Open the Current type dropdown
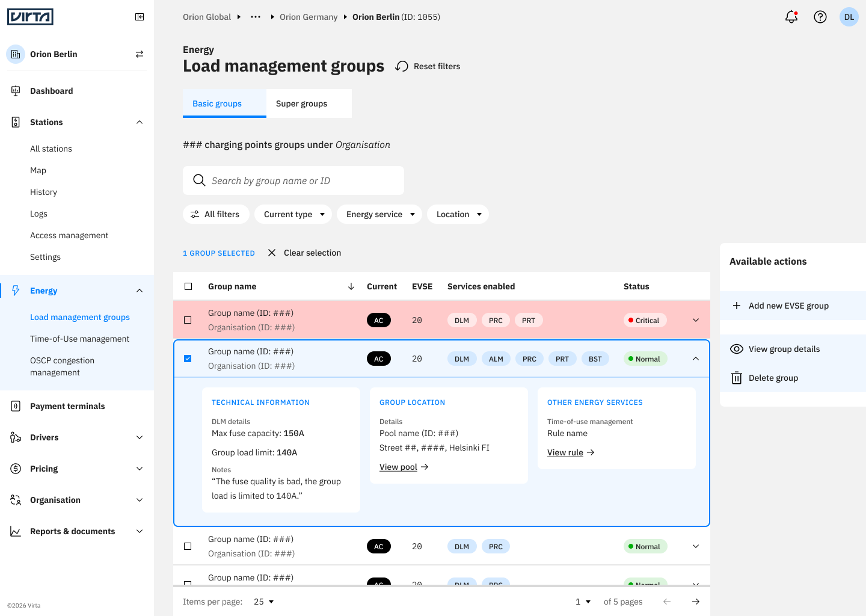Image resolution: width=866 pixels, height=616 pixels. pyautogui.click(x=293, y=214)
